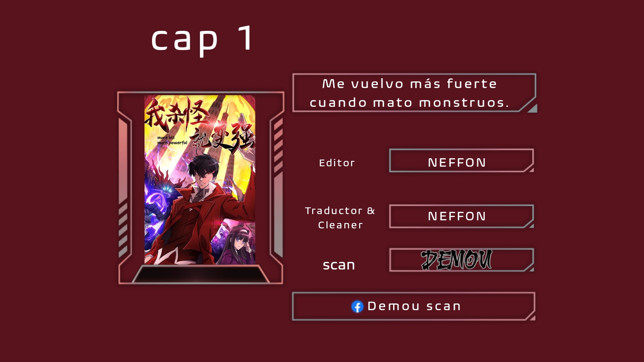Image resolution: width=644 pixels, height=362 pixels.
Task: Select the NEFFON translator name box
Action: [x=462, y=216]
